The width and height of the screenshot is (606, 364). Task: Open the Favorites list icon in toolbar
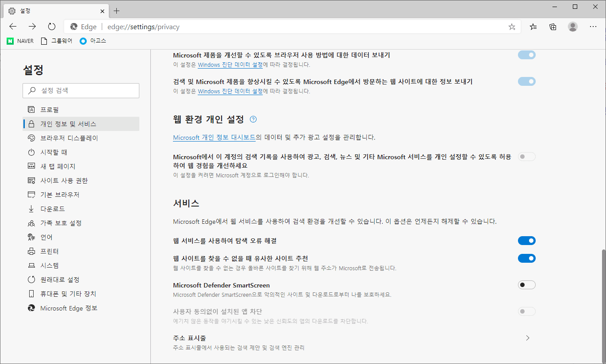(533, 27)
